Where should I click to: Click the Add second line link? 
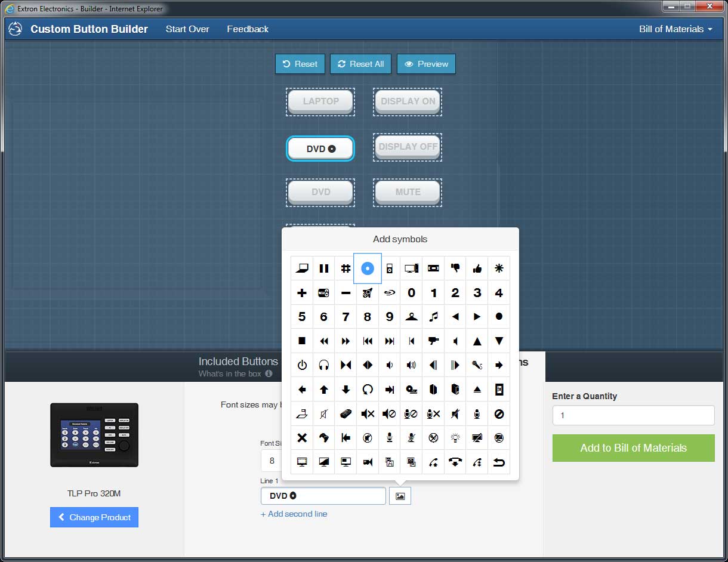[294, 514]
